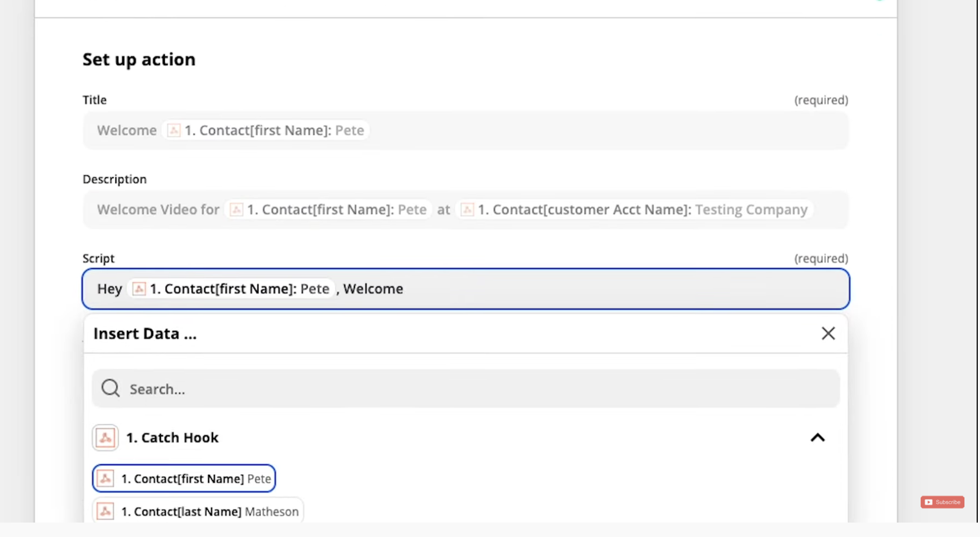Focus the Description input field
The image size is (980, 537).
click(x=829, y=210)
